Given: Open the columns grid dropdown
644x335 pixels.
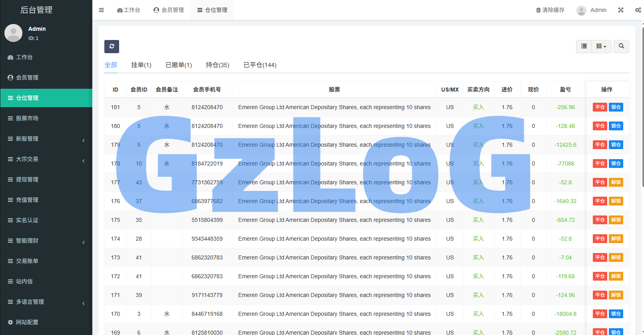Looking at the screenshot, I should [x=601, y=46].
